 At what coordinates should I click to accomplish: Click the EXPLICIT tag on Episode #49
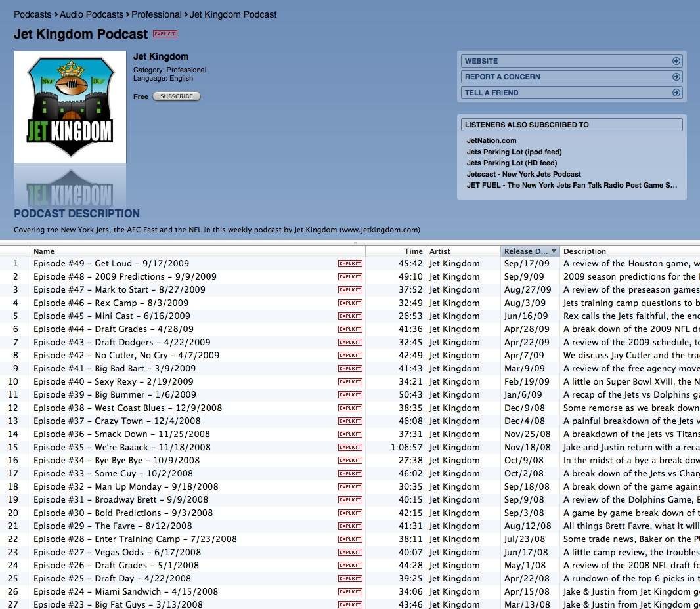click(350, 264)
